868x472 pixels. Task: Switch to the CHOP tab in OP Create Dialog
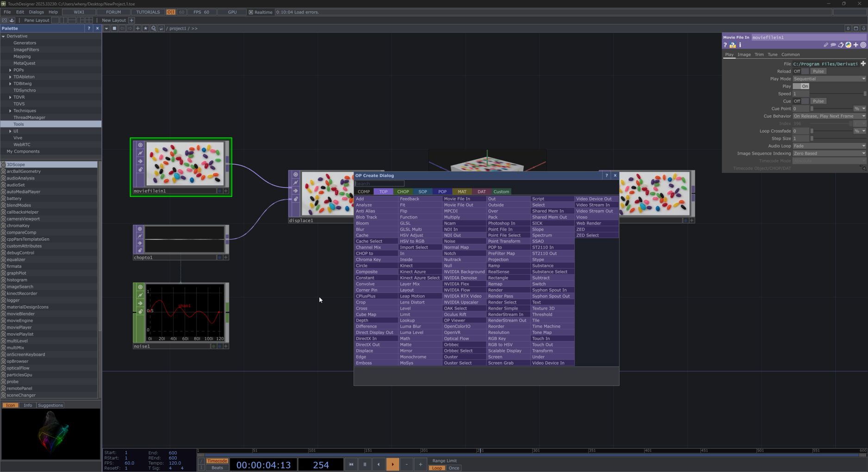pos(403,192)
